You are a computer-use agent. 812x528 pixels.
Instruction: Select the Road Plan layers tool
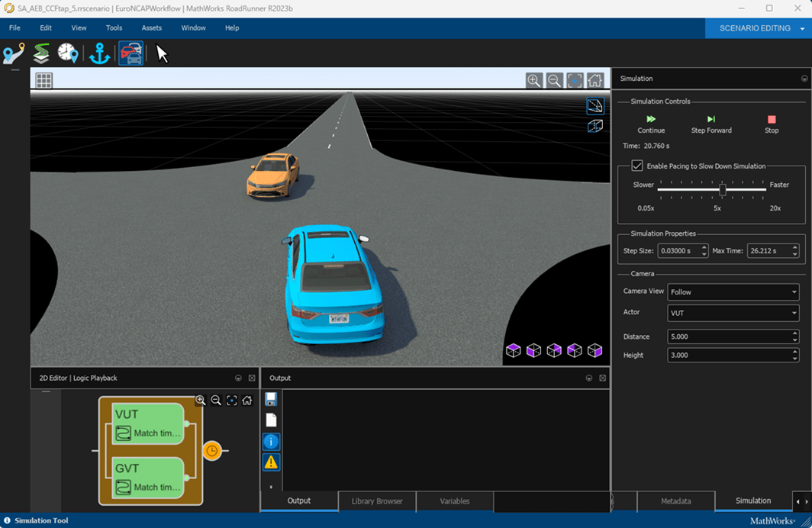(x=41, y=53)
